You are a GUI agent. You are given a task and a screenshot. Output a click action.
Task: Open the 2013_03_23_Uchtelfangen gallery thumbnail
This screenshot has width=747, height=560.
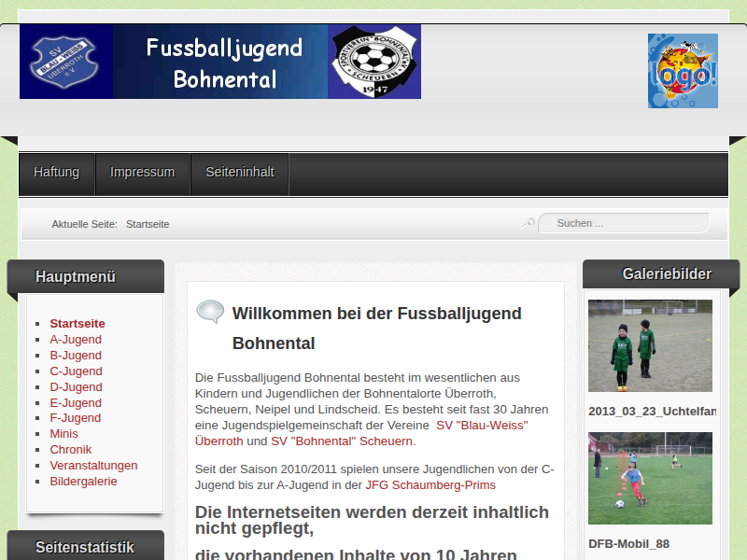coord(650,345)
